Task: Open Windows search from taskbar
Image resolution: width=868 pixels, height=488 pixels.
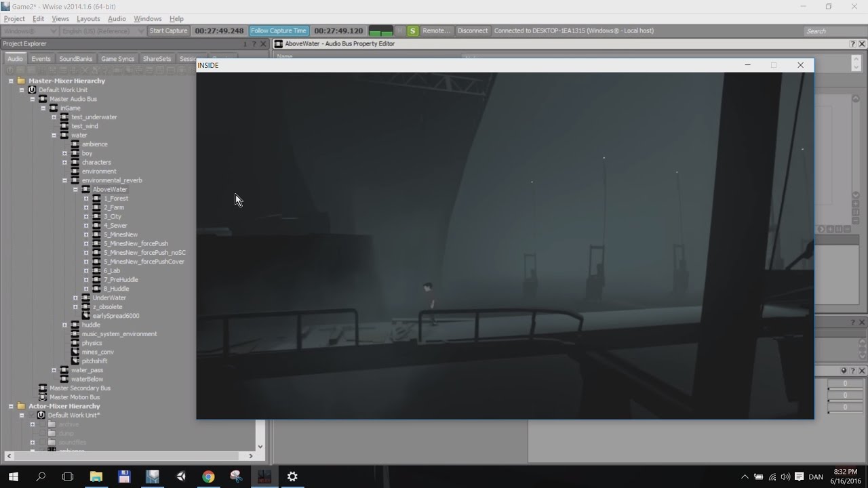Action: [41, 476]
